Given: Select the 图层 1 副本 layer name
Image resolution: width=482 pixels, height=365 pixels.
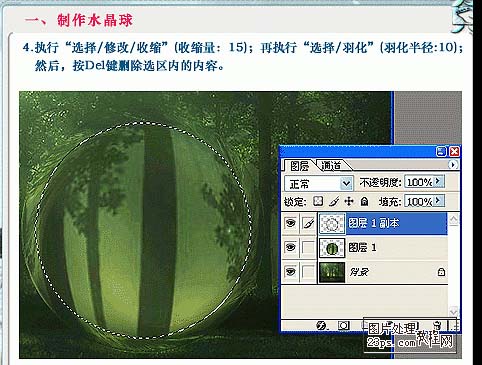Looking at the screenshot, I should coord(373,223).
